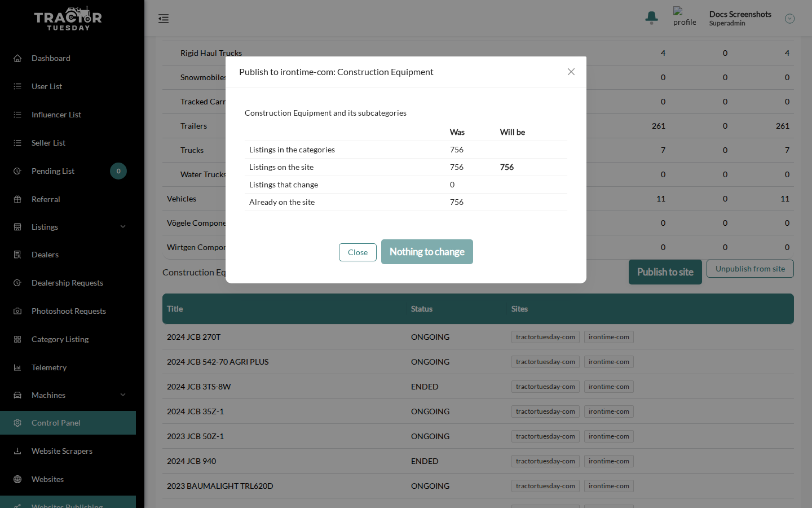The width and height of the screenshot is (812, 508).
Task: Click the Listings that change row label
Action: click(x=284, y=185)
